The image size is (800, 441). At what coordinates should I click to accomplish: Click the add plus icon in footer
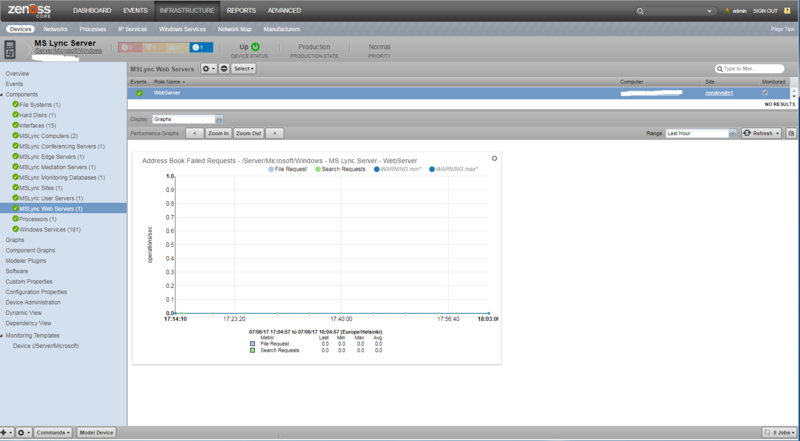6,432
